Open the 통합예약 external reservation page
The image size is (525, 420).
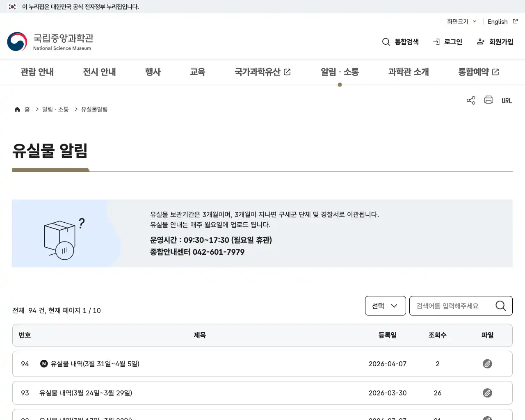[x=478, y=72]
